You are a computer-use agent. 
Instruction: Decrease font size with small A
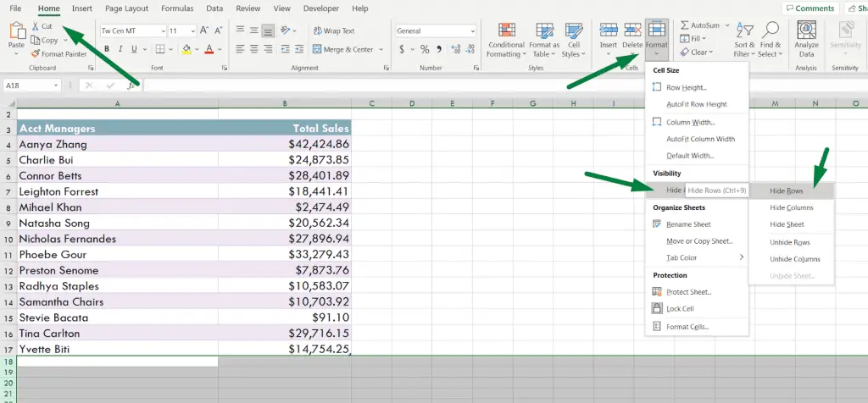coord(217,31)
